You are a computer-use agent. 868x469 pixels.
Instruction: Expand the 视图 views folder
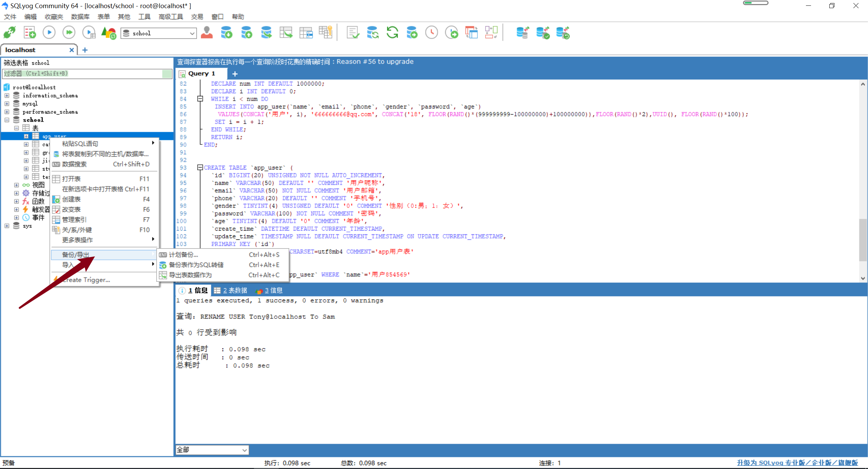(x=16, y=185)
